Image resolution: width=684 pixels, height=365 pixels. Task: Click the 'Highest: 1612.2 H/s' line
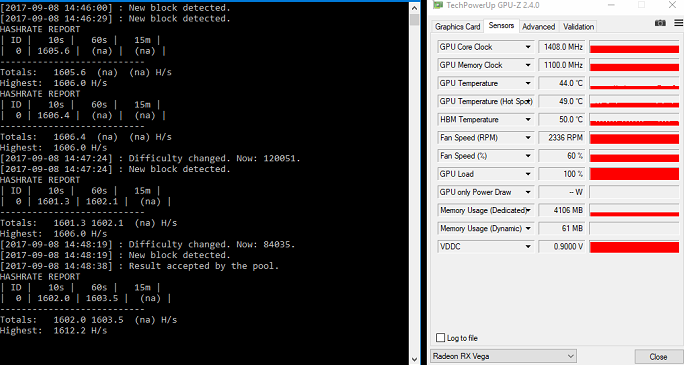coord(53,331)
